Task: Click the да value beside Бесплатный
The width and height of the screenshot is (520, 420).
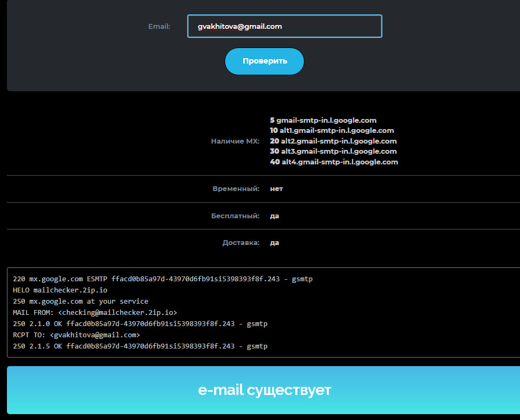Action: pyautogui.click(x=275, y=216)
